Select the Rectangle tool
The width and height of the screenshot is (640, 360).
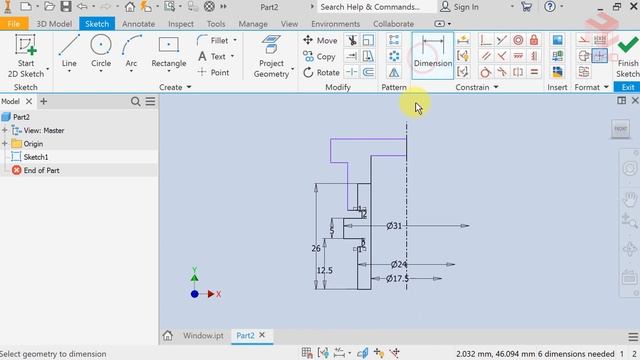pyautogui.click(x=169, y=51)
